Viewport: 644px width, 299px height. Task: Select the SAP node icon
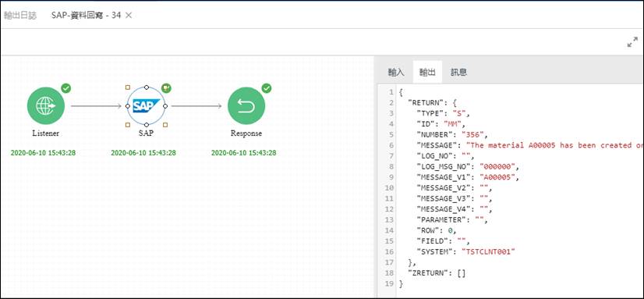[x=147, y=106]
